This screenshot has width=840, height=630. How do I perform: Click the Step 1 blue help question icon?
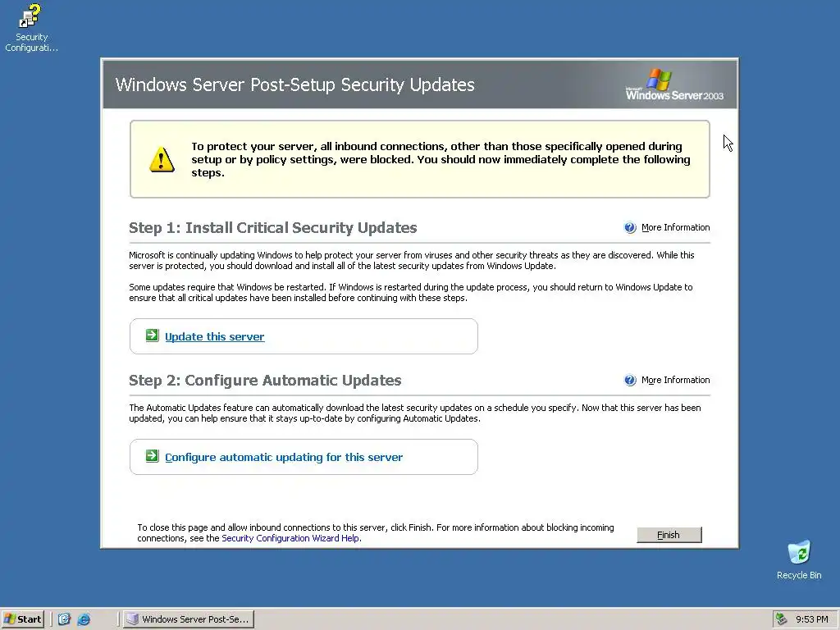(630, 228)
